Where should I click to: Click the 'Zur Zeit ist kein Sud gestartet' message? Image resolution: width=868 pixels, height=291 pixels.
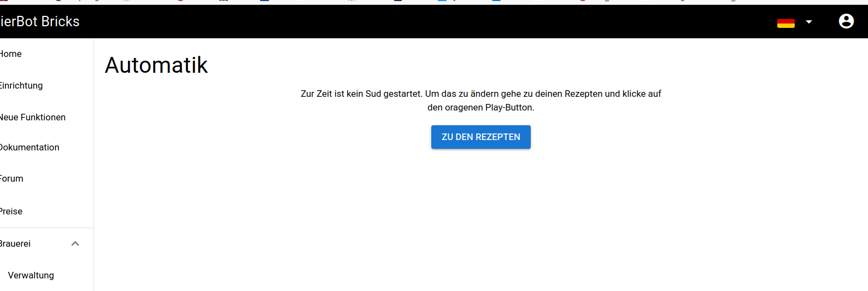point(481,101)
